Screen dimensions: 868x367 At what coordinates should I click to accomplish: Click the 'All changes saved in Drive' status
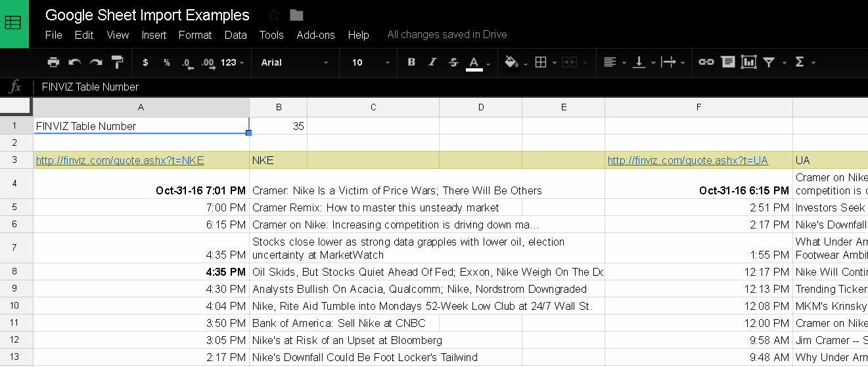(447, 35)
